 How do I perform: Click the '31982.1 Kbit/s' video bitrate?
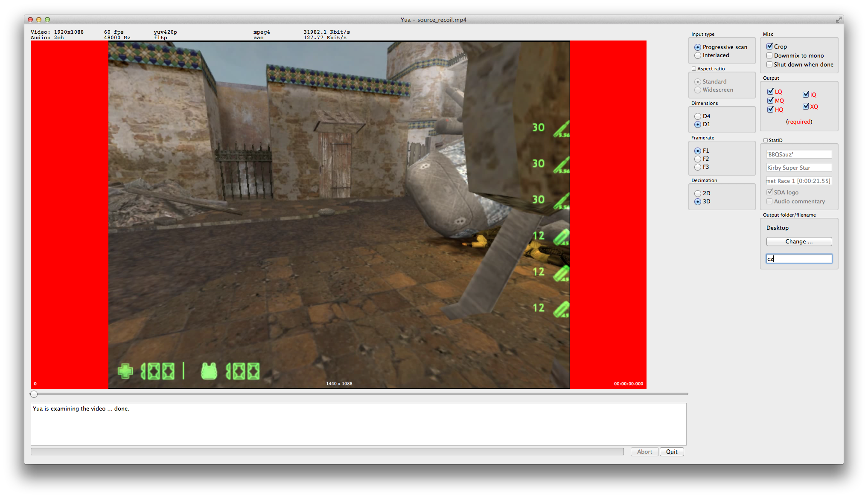327,32
